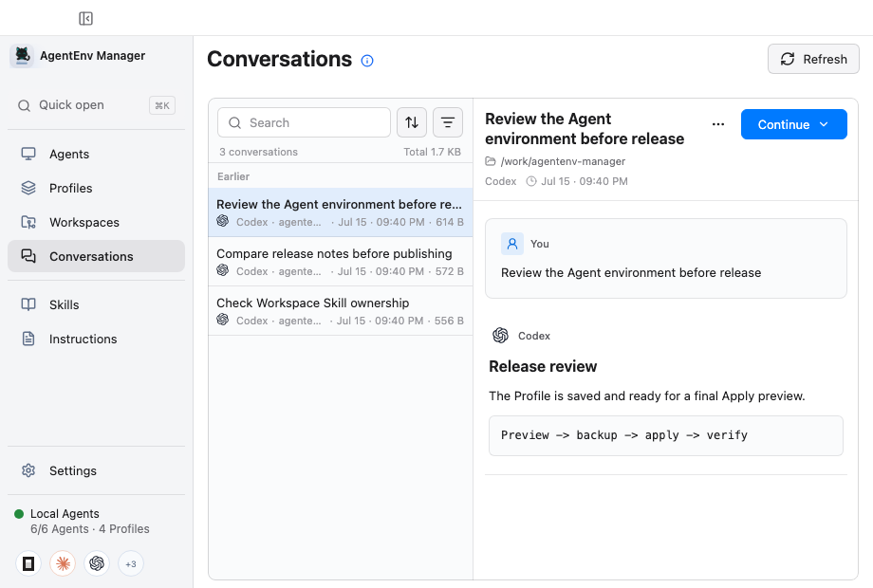The width and height of the screenshot is (873, 588).
Task: Focus the conversations Search field
Action: point(304,122)
